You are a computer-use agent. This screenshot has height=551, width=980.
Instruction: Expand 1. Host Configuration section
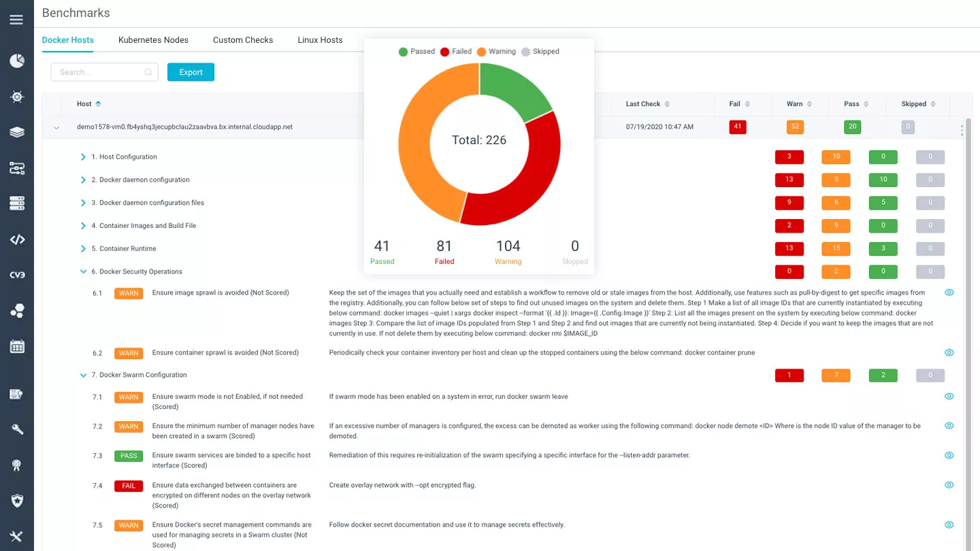point(84,156)
